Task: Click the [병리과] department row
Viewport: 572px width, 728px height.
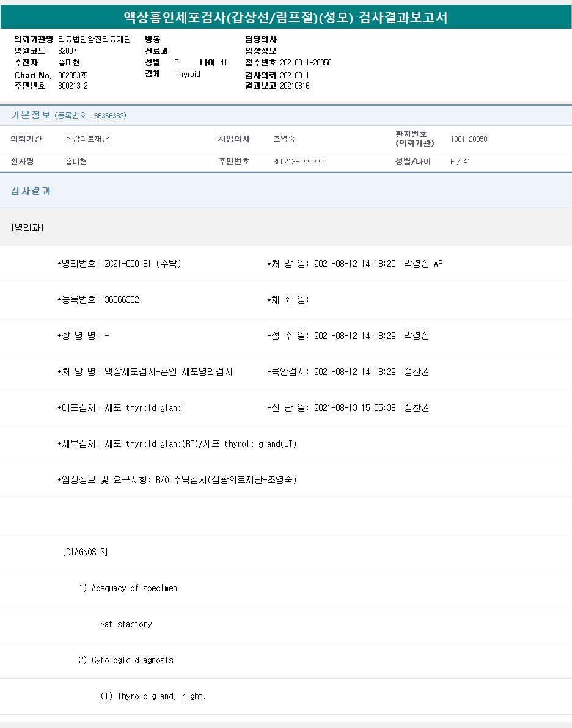Action: [x=28, y=228]
